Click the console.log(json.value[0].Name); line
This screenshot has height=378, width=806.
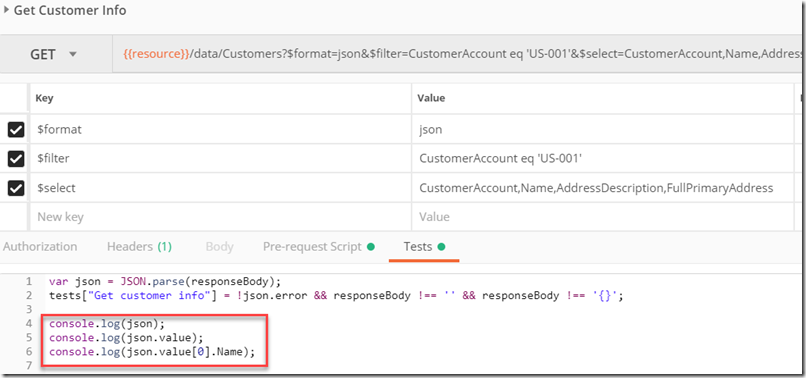(152, 352)
